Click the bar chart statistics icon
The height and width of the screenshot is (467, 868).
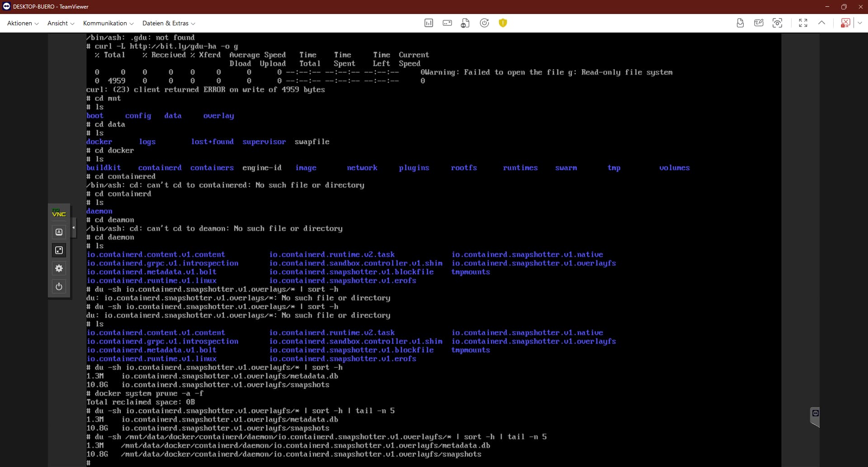tap(429, 23)
